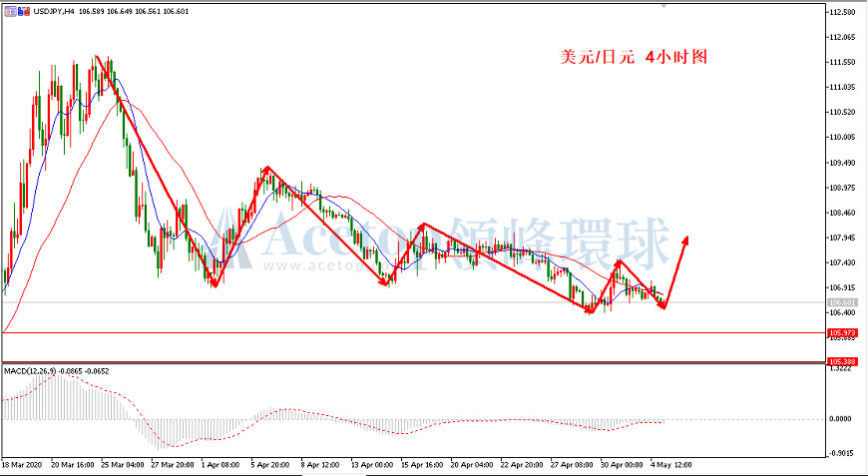Click the 5 Apr 20:00 time label
Viewport: 868px width, 476px height.
[270, 464]
